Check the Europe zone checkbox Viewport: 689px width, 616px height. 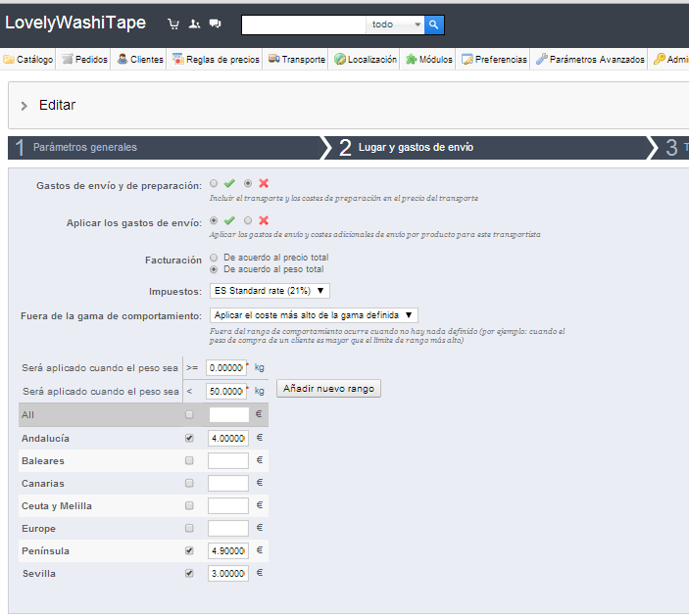tap(189, 528)
